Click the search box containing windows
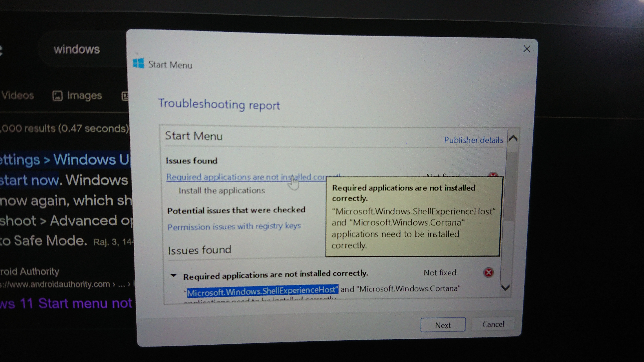This screenshot has width=644, height=362. tap(77, 49)
